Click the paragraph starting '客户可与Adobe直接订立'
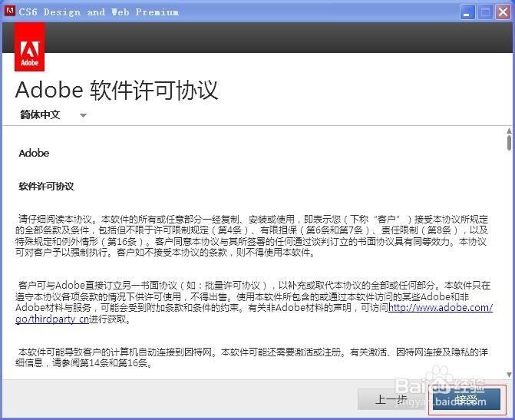This screenshot has height=420, width=515. (x=254, y=302)
